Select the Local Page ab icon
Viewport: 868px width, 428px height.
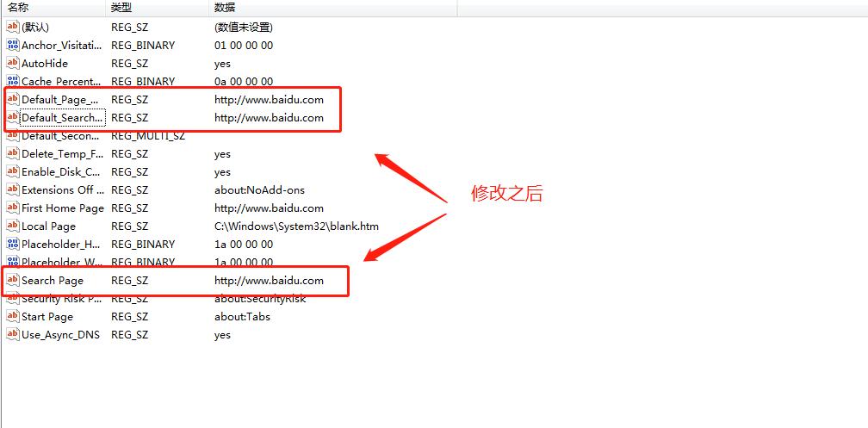[13, 226]
